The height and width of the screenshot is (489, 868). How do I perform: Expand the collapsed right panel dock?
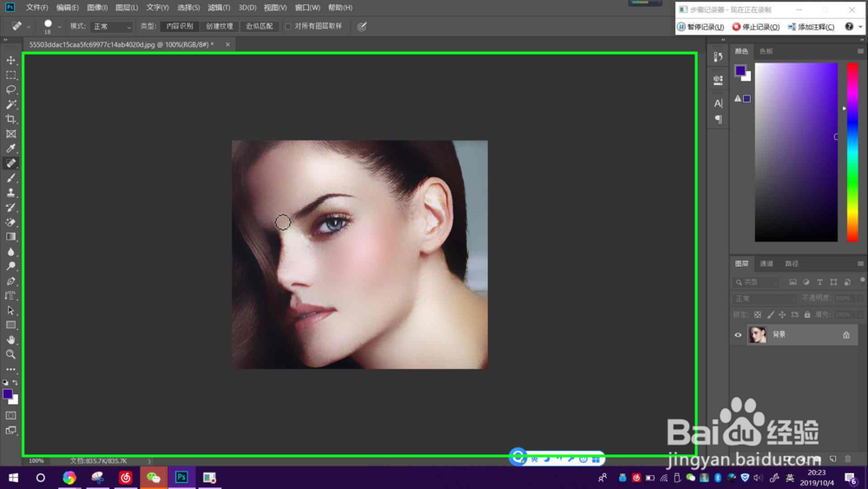pos(723,40)
